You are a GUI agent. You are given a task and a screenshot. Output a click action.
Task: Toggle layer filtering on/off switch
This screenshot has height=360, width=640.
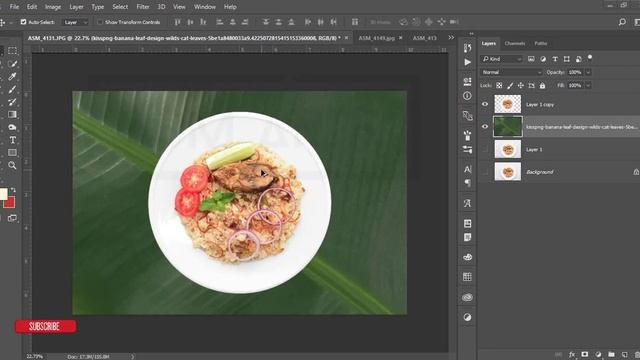pyautogui.click(x=590, y=58)
